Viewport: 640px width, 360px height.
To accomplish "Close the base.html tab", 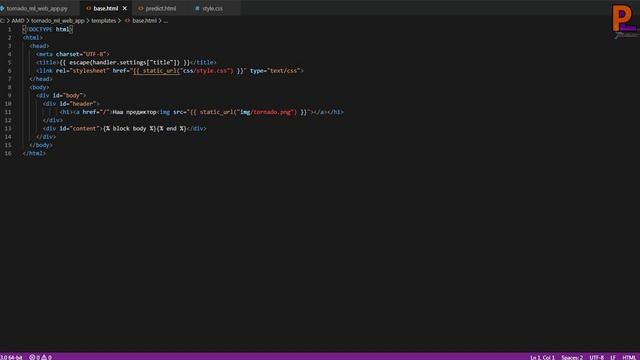I will [124, 8].
